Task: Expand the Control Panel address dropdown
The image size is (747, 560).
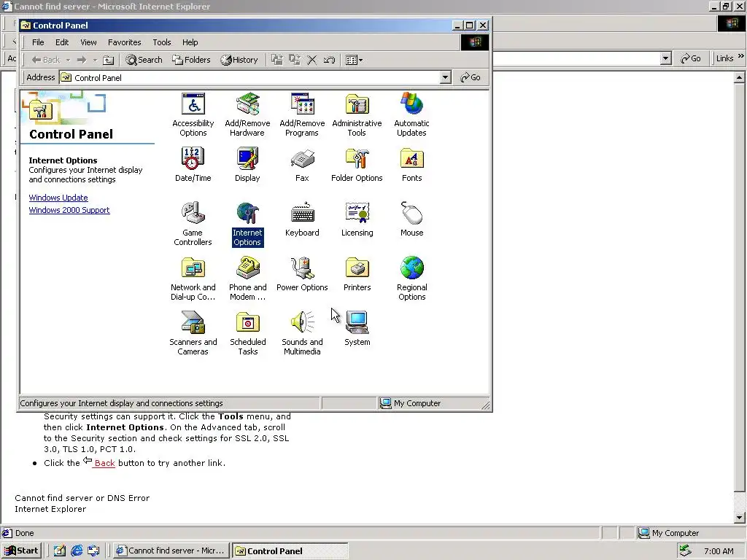Action: click(x=445, y=77)
